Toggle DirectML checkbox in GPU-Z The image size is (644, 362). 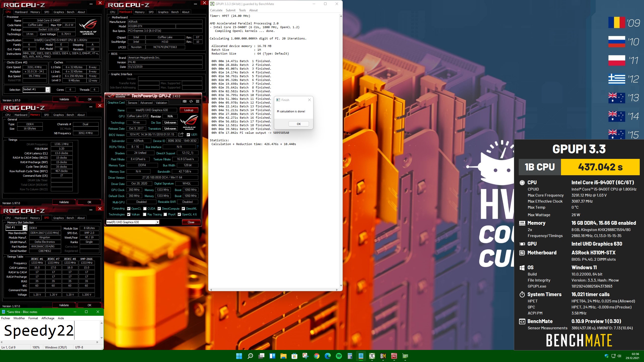(x=183, y=209)
